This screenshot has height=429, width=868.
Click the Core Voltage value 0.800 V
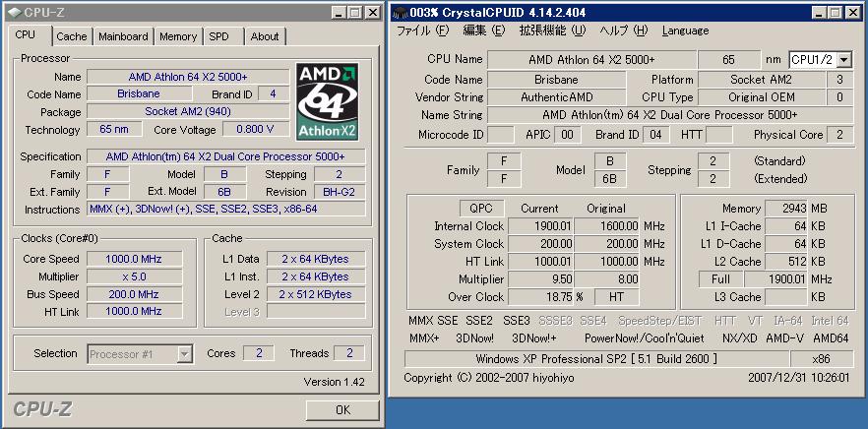click(x=256, y=130)
